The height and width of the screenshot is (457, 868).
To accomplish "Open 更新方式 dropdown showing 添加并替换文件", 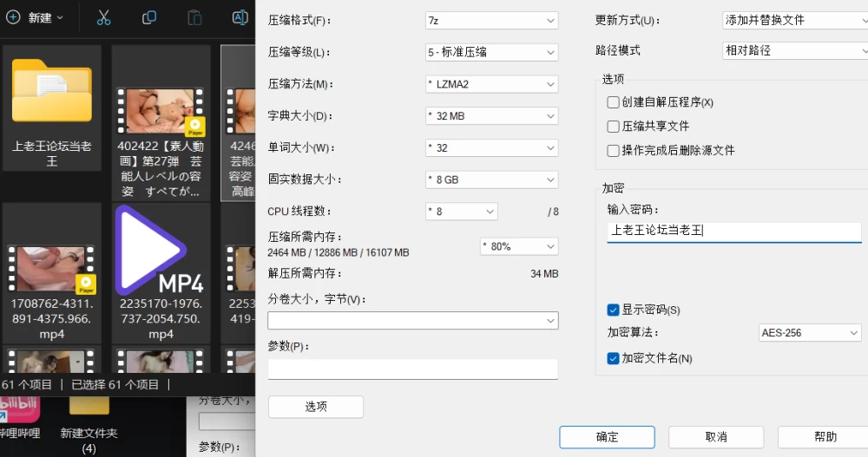I will (x=795, y=21).
